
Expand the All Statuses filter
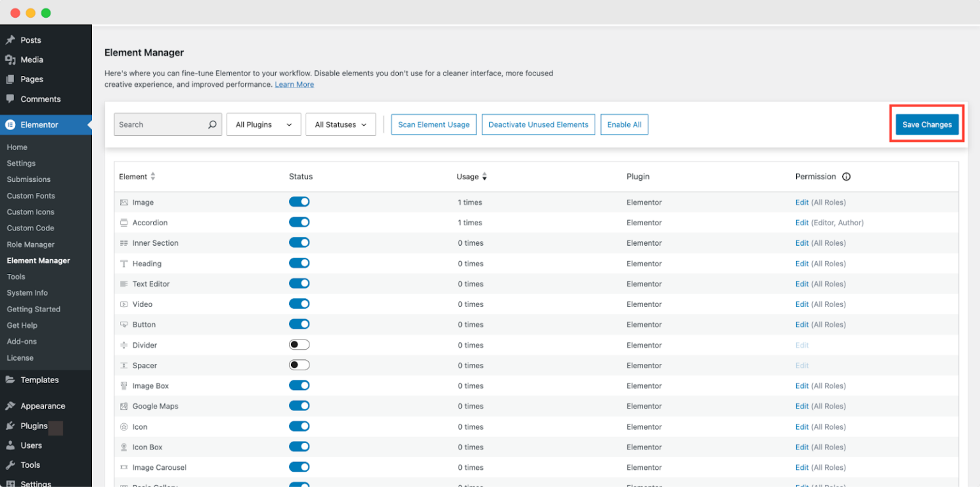point(341,124)
